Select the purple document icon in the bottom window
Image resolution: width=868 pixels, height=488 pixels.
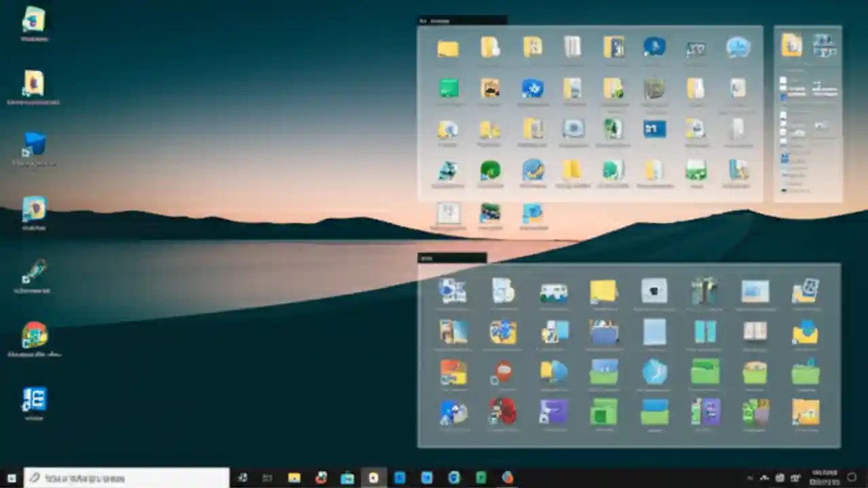click(553, 413)
